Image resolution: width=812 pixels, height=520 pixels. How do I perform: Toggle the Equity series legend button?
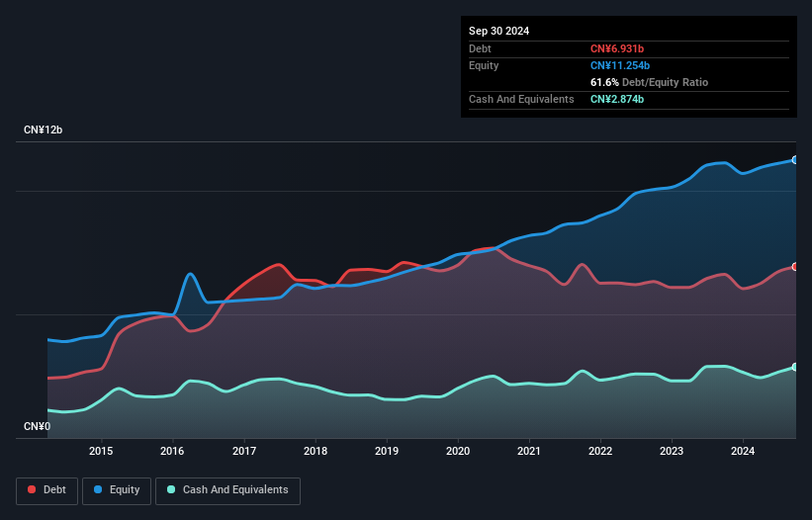coord(117,490)
